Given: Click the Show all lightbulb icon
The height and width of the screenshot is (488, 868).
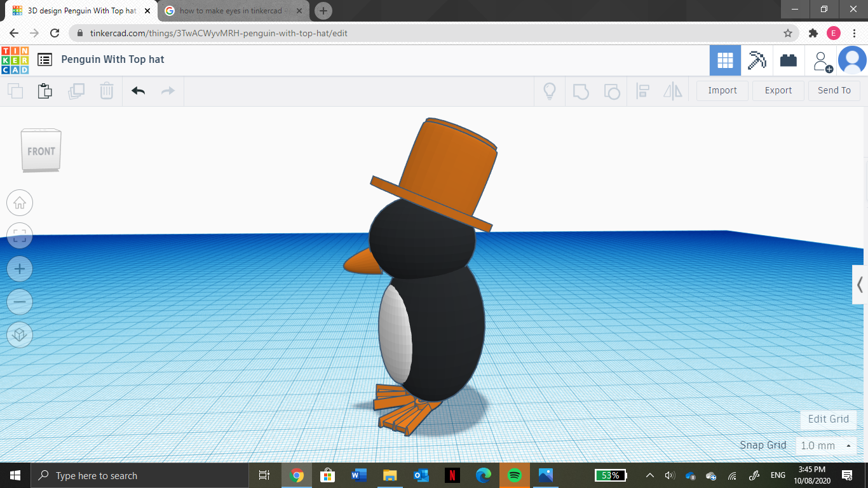Looking at the screenshot, I should pyautogui.click(x=550, y=91).
